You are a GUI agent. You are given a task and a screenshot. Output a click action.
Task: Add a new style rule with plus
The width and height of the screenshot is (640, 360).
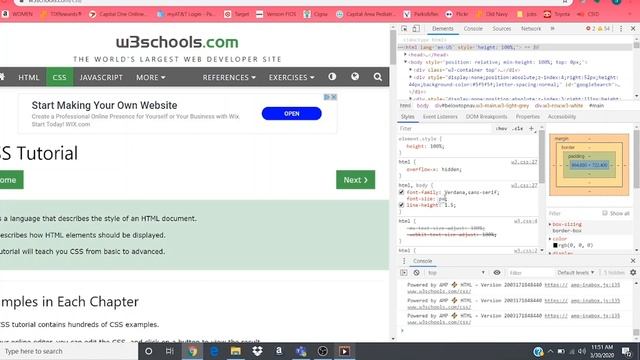(531, 129)
